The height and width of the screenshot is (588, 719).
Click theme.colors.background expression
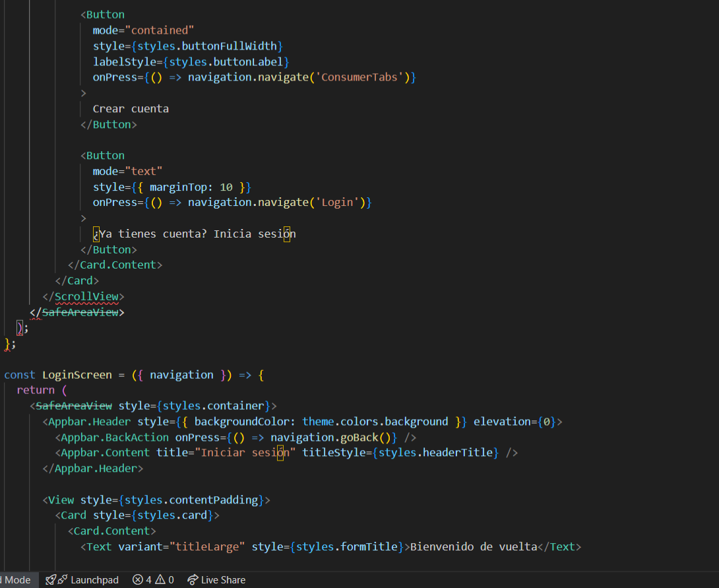coord(375,422)
